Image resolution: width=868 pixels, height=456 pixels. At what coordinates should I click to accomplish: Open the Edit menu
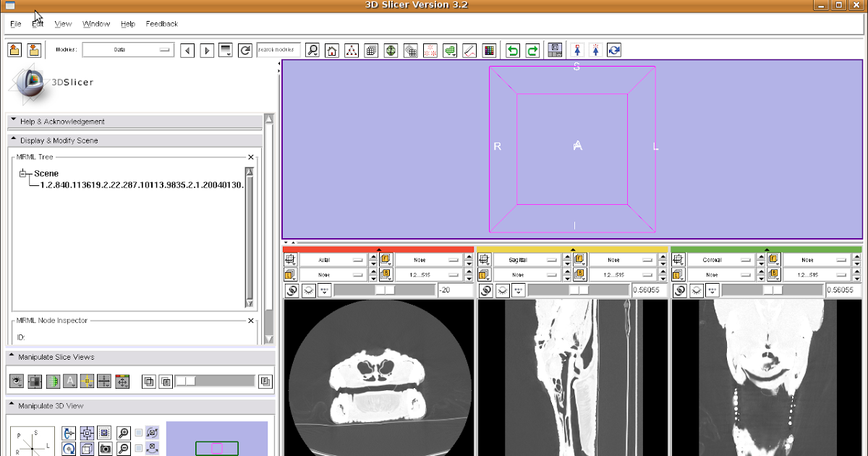(x=38, y=24)
